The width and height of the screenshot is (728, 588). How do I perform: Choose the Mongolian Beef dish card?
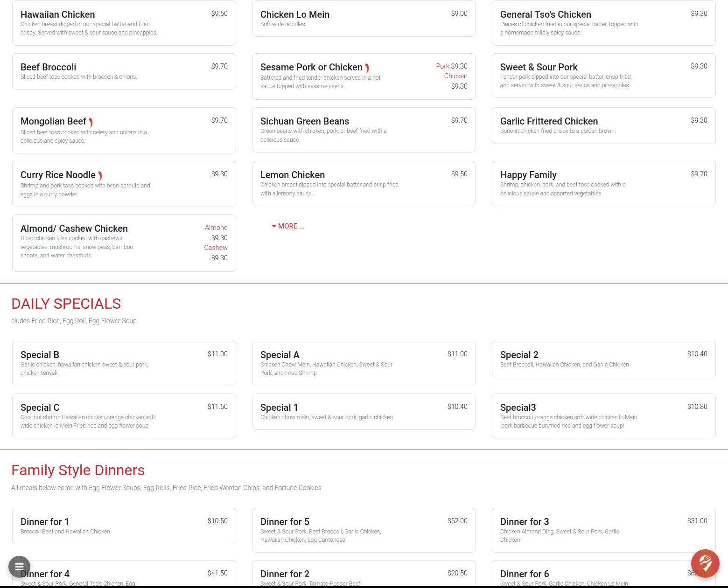coord(124,130)
